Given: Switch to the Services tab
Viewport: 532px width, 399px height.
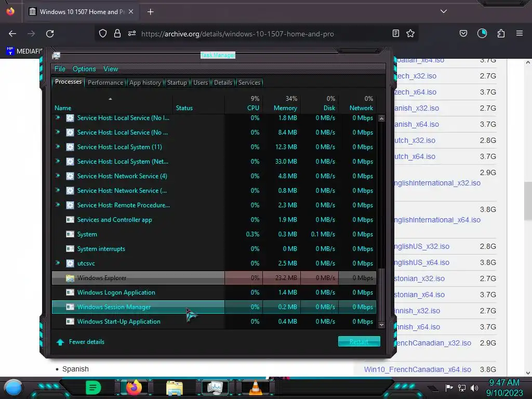Looking at the screenshot, I should tap(249, 83).
